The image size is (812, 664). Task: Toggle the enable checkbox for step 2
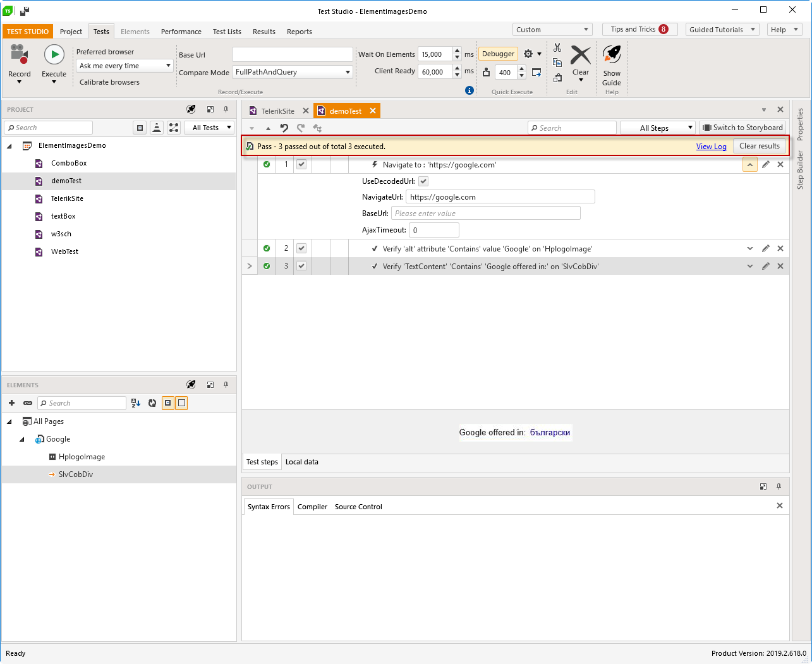click(x=301, y=248)
